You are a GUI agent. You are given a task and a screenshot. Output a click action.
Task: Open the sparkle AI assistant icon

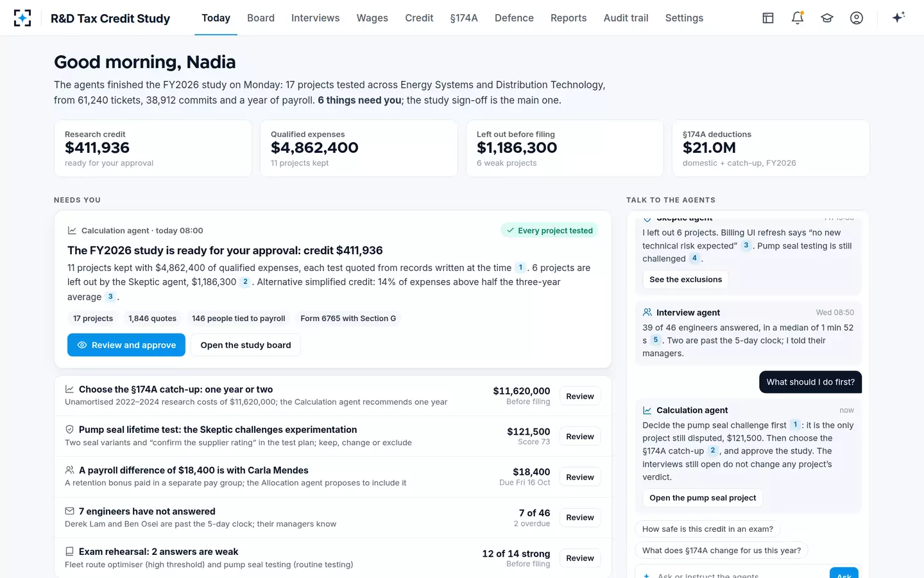[898, 17]
